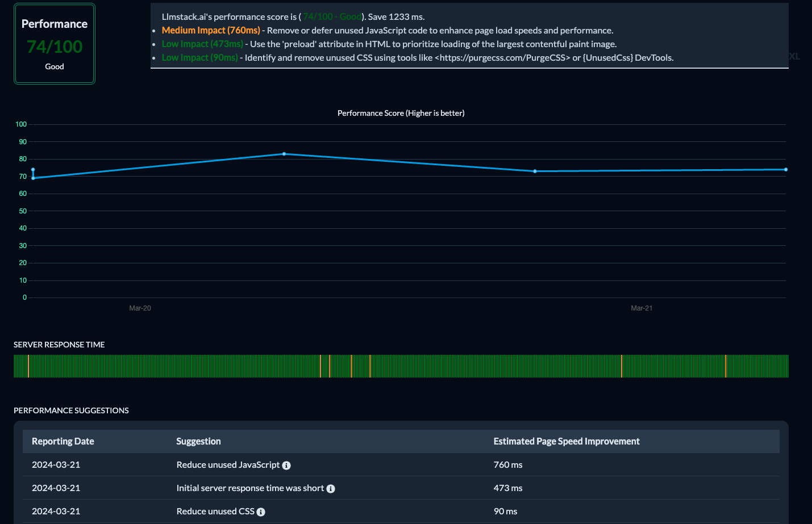Click the highlighted 74/100 - Good score text
Image resolution: width=812 pixels, height=524 pixels.
(x=332, y=16)
